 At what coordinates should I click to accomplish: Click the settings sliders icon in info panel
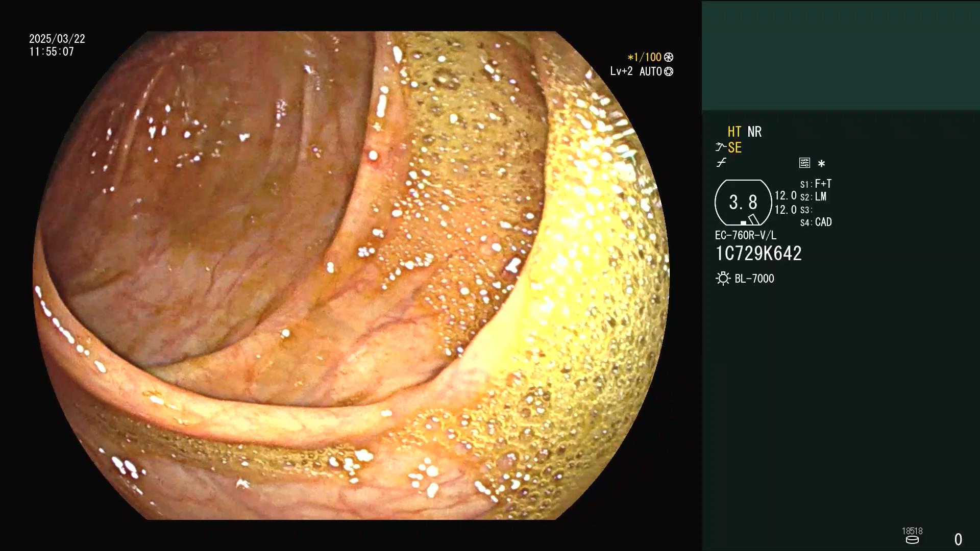pyautogui.click(x=804, y=163)
